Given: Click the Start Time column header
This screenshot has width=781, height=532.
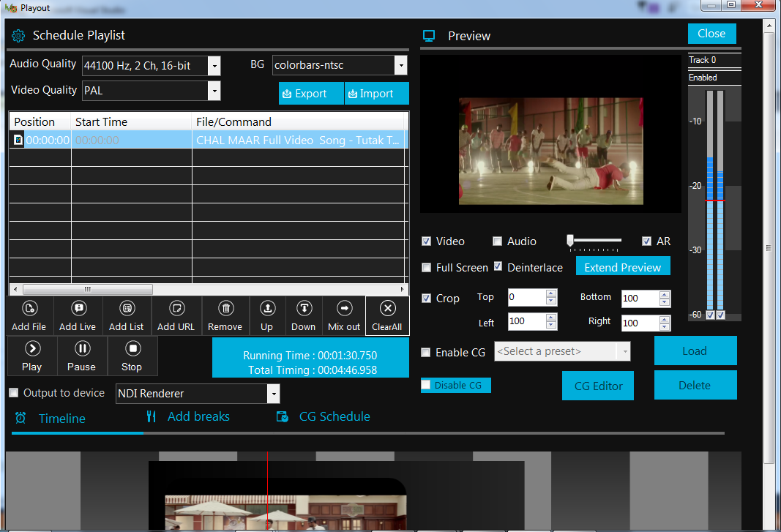Looking at the screenshot, I should pyautogui.click(x=132, y=121).
